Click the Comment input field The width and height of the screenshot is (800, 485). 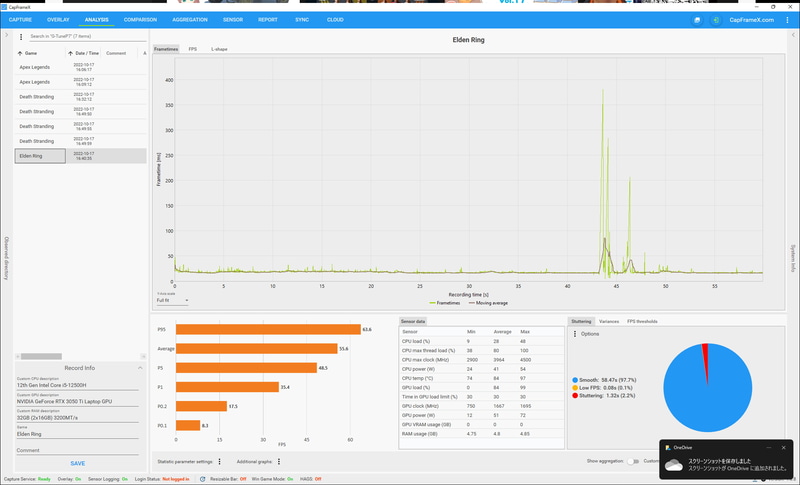[x=78, y=450]
